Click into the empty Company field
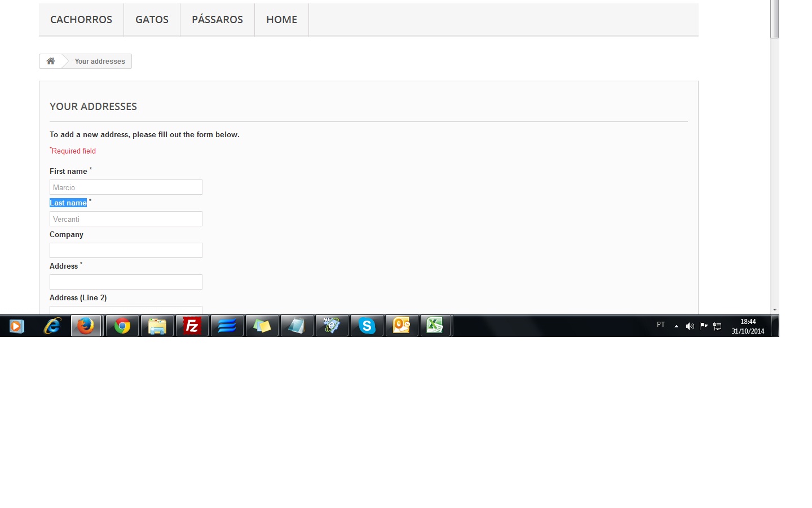 [x=126, y=251]
